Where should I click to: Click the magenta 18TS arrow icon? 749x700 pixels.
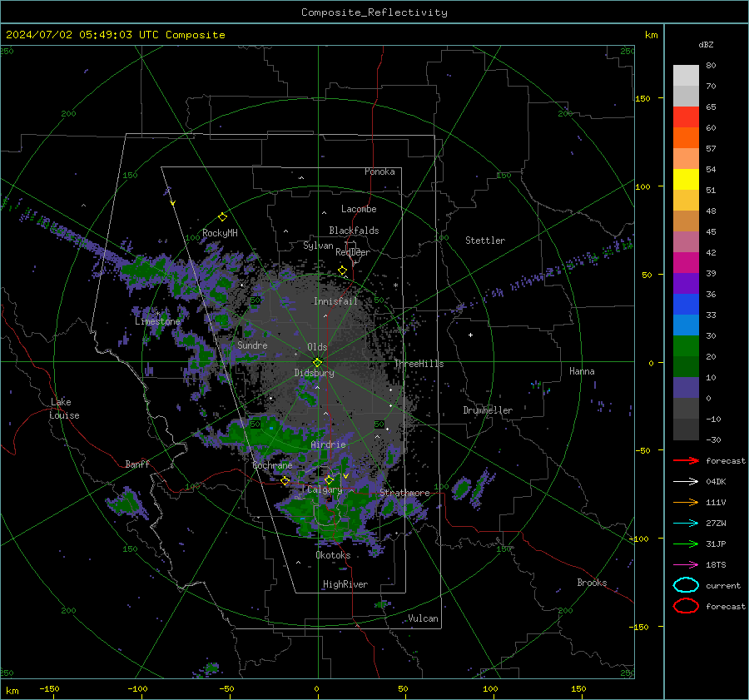pyautogui.click(x=686, y=565)
